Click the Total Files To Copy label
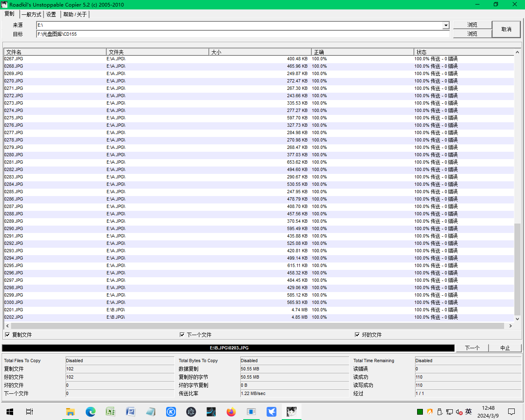The width and height of the screenshot is (525, 420). (23, 361)
